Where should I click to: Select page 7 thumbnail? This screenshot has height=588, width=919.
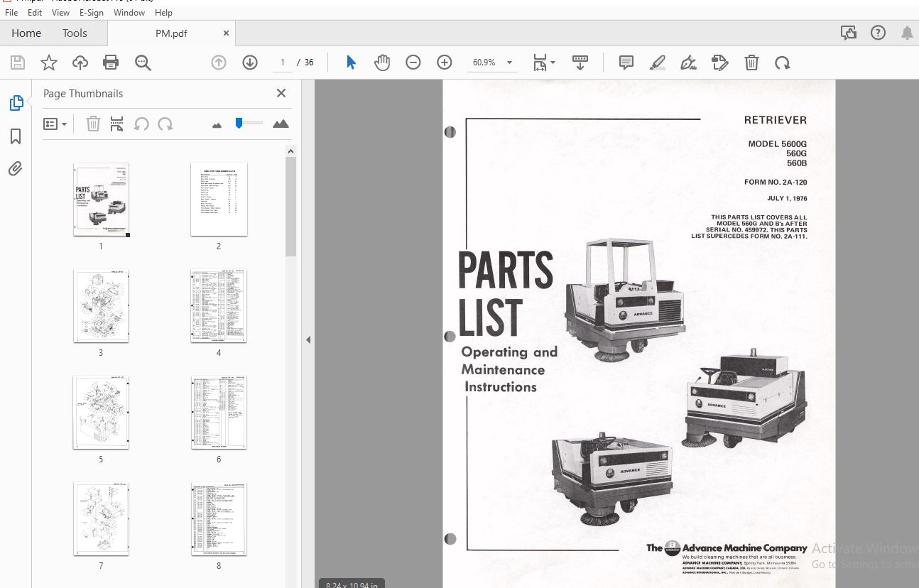(x=101, y=519)
